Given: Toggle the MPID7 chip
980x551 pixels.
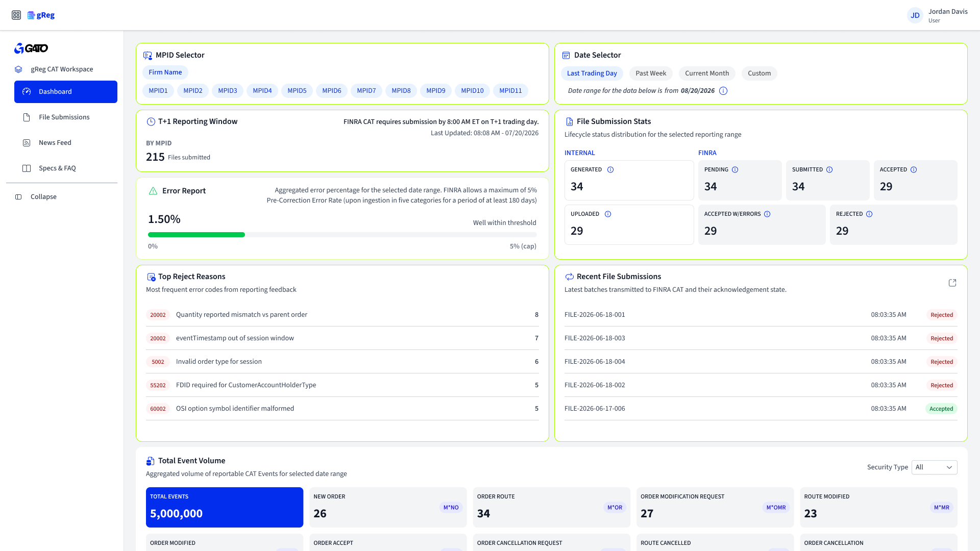Looking at the screenshot, I should click(x=366, y=91).
